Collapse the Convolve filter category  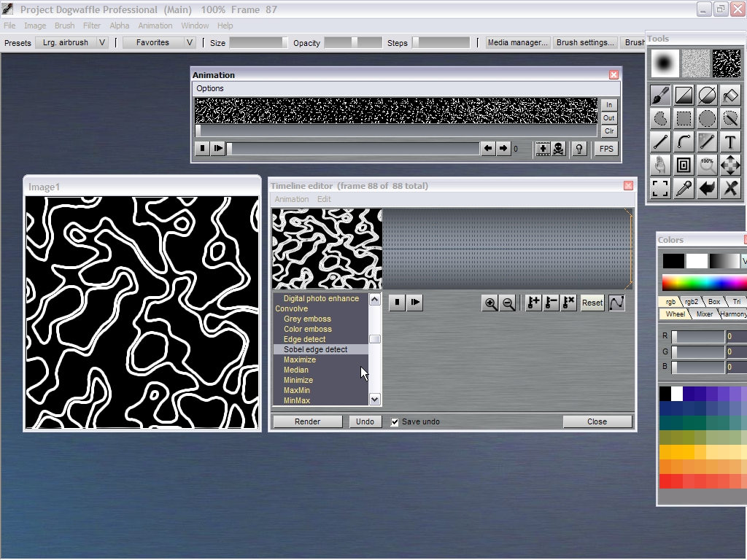[292, 308]
